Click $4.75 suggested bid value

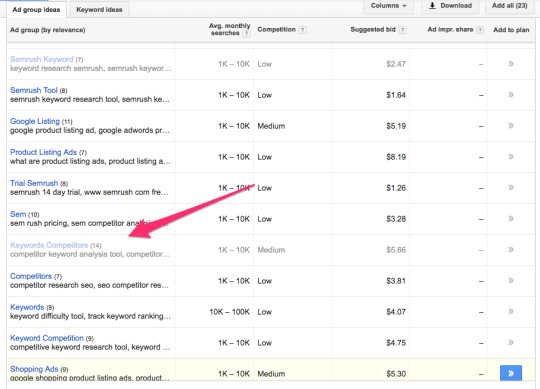click(x=396, y=343)
